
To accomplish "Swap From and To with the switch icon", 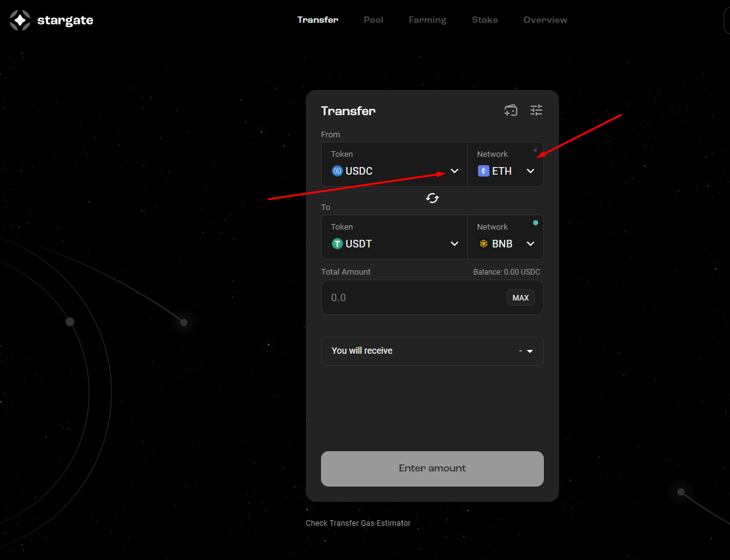I will pyautogui.click(x=432, y=198).
